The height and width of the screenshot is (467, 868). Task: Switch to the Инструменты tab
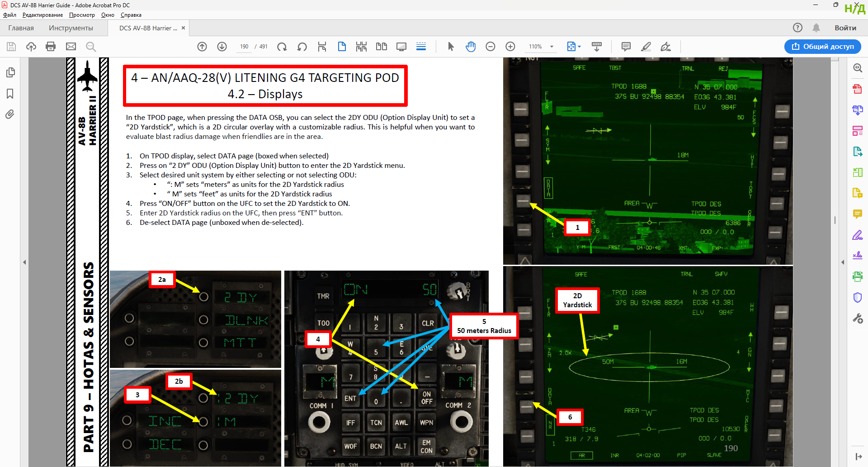pyautogui.click(x=71, y=28)
